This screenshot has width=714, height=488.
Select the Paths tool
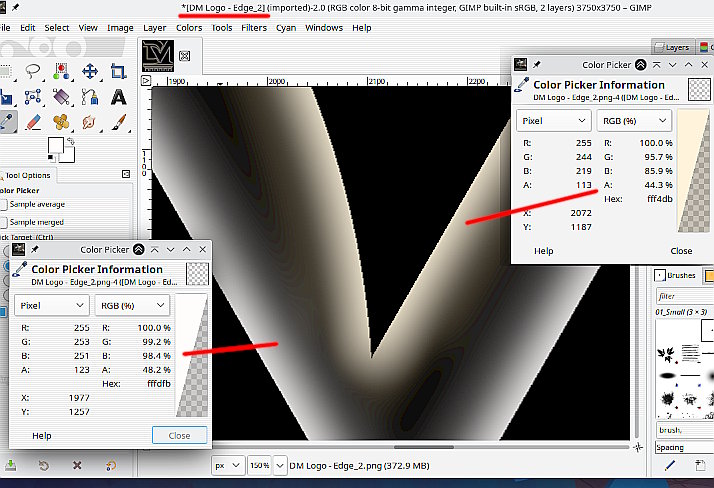(90, 97)
